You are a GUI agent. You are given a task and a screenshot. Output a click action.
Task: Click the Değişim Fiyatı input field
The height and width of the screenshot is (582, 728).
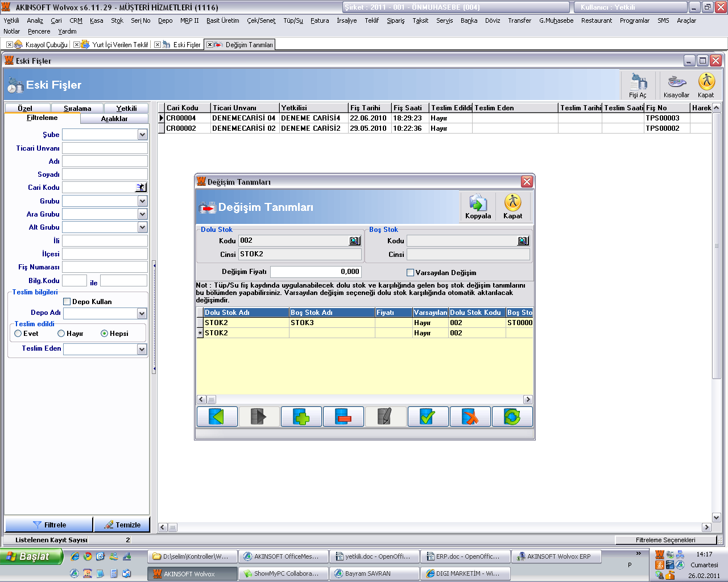[316, 272]
